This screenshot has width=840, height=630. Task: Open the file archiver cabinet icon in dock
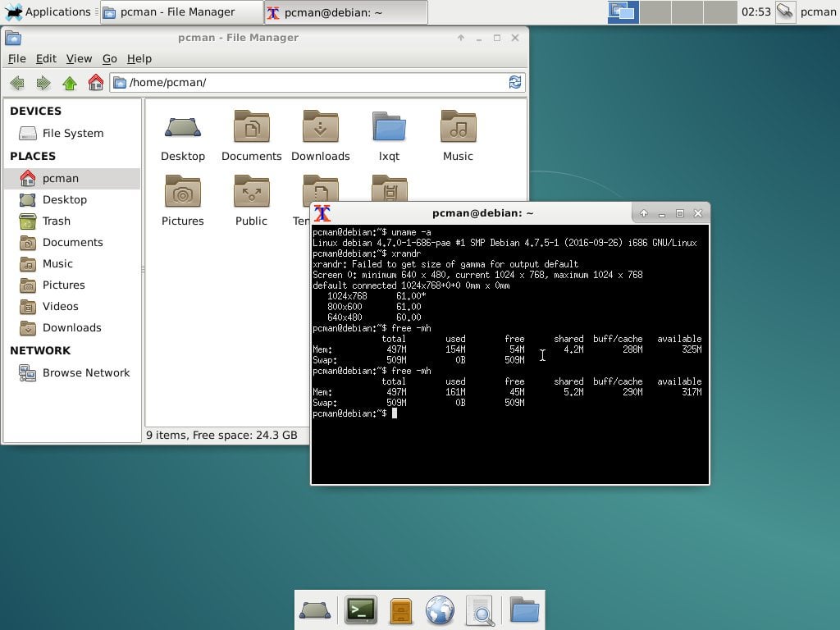tap(400, 609)
